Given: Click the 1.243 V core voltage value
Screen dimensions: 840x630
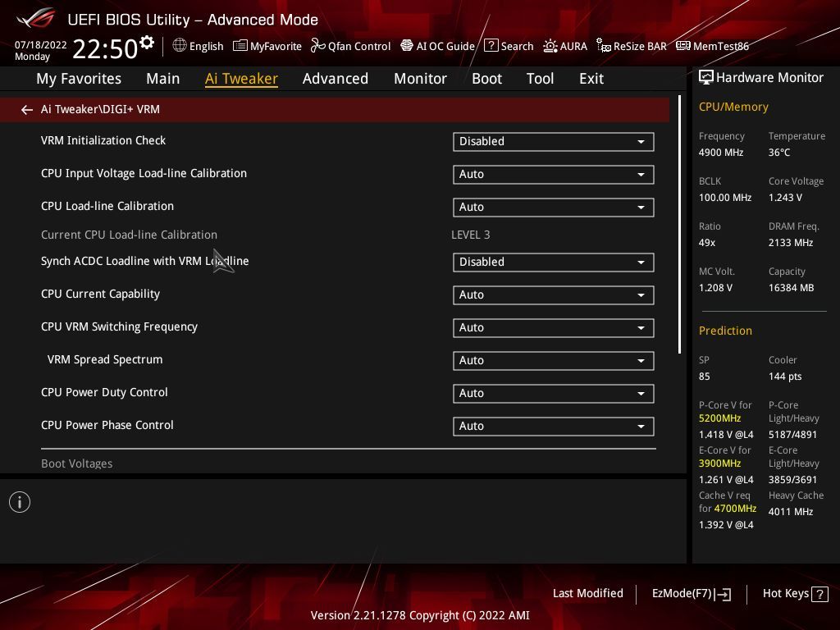Looking at the screenshot, I should click(785, 198).
